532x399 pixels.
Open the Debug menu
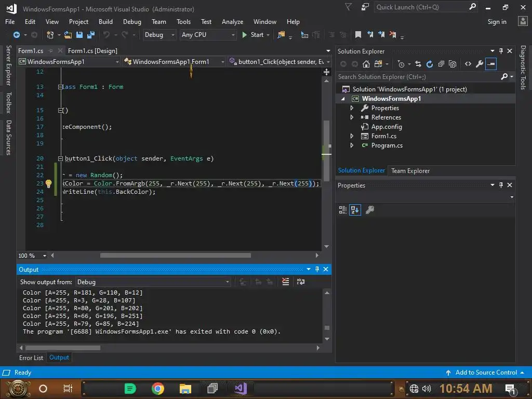click(132, 22)
